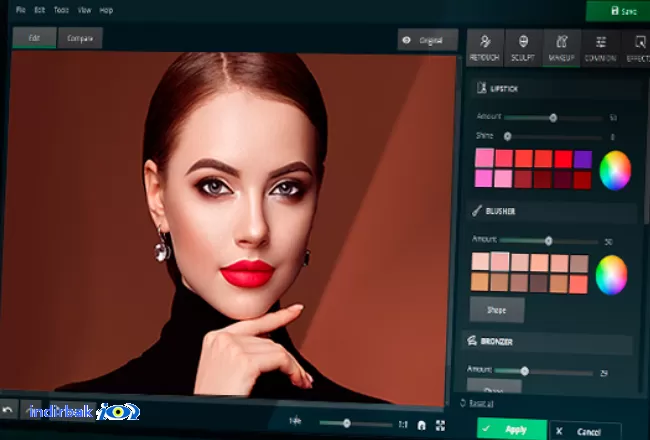Toggle the Original preview eye button
Screen dimensions: 650x440
tap(428, 40)
